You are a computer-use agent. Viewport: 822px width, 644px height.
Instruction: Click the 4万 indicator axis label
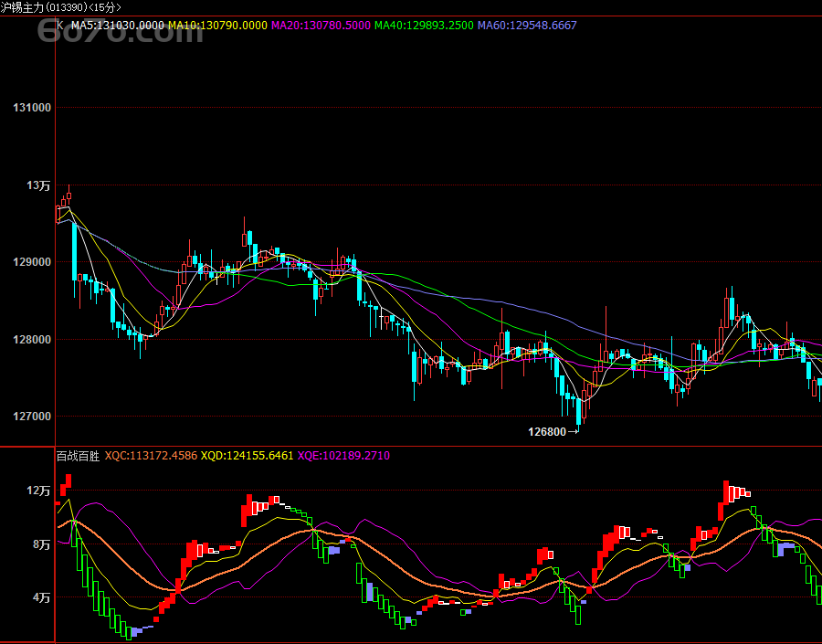pyautogui.click(x=41, y=597)
